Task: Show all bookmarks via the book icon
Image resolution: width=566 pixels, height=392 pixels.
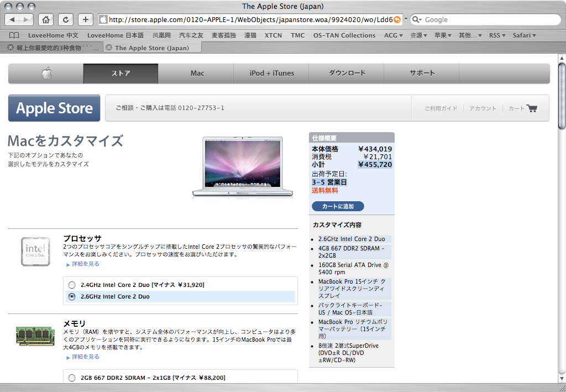Action: coord(14,35)
